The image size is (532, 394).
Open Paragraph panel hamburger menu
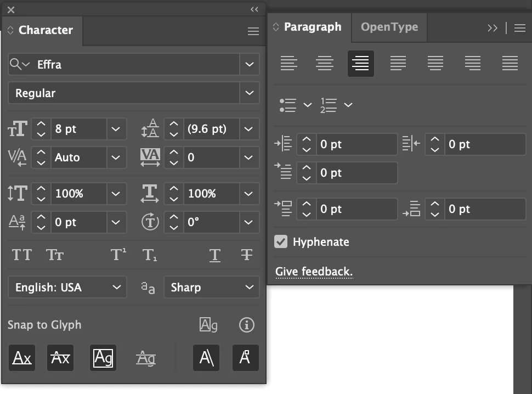(520, 28)
